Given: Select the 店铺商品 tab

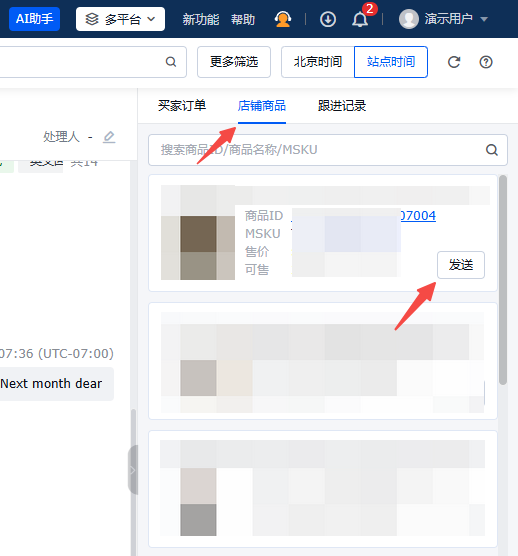Looking at the screenshot, I should point(262,106).
